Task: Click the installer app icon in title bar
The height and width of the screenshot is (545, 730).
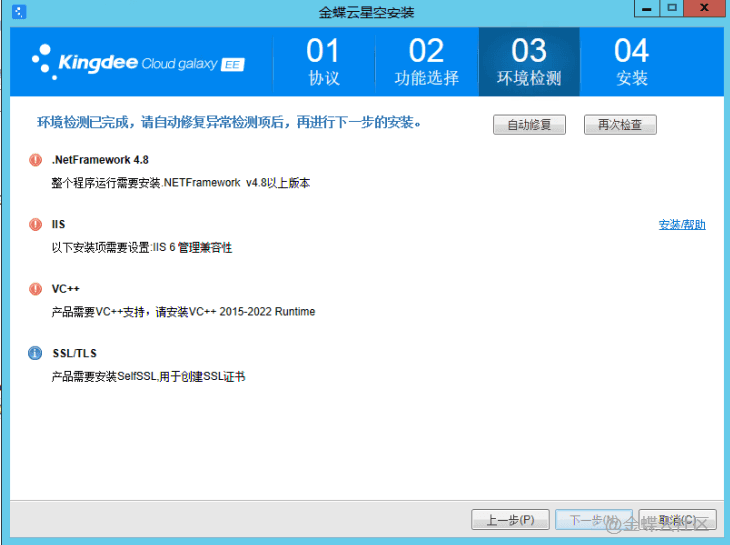Action: tap(19, 12)
